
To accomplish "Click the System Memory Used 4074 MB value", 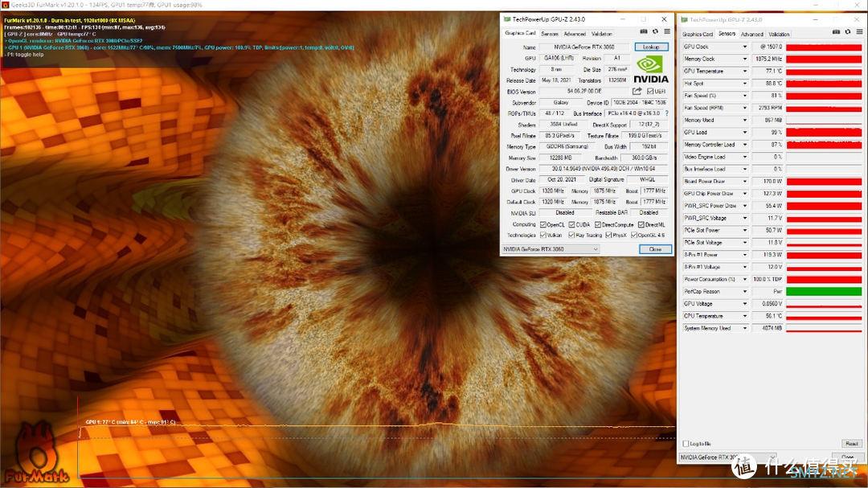I will [x=768, y=329].
